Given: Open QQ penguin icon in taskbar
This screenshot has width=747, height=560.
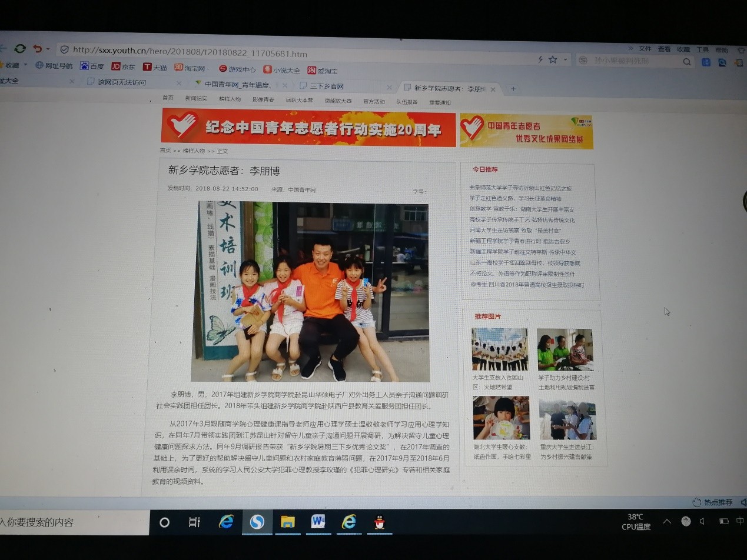Looking at the screenshot, I should click(x=380, y=522).
